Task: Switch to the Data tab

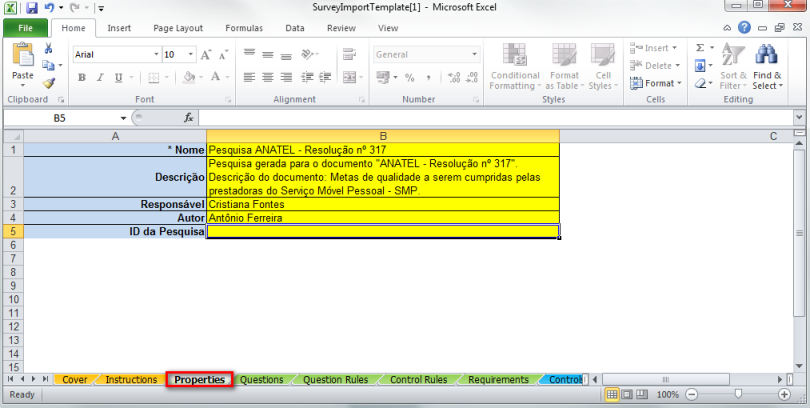Action: click(x=294, y=28)
